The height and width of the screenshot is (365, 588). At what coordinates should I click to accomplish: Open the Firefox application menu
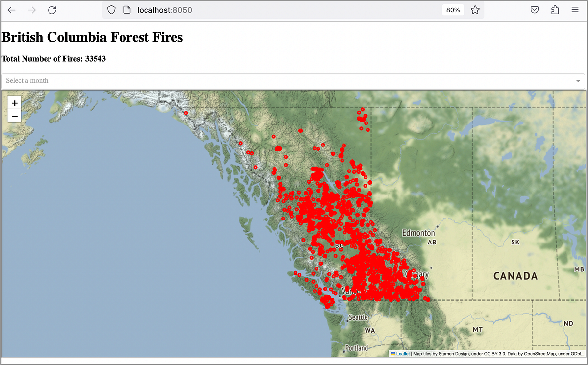575,10
